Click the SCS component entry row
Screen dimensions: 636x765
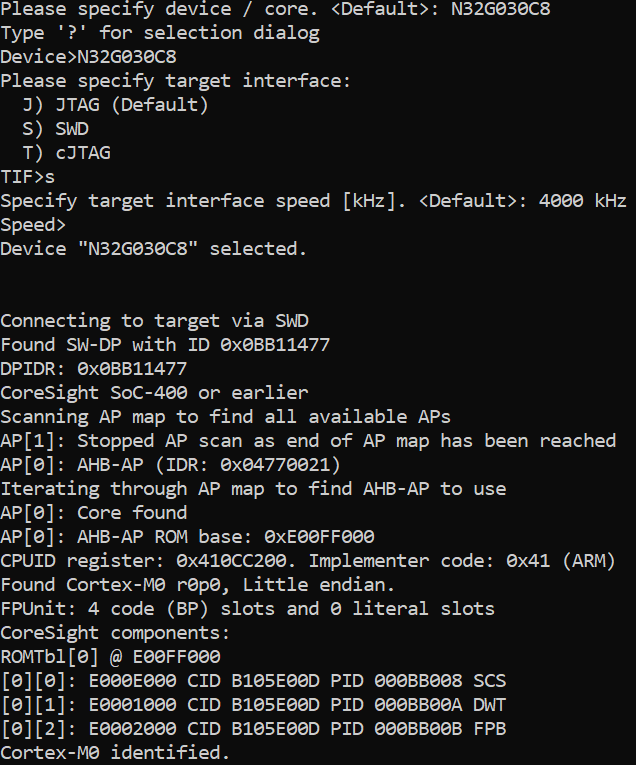pos(253,681)
